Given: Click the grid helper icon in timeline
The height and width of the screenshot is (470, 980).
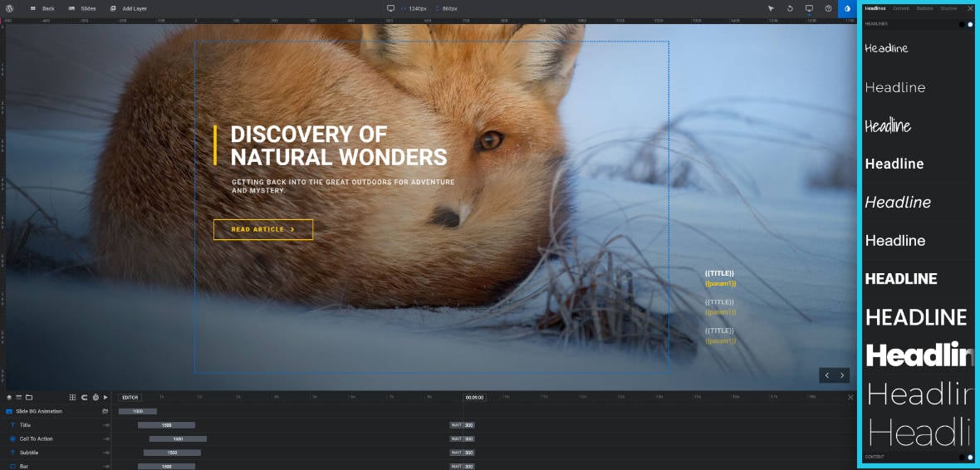Looking at the screenshot, I should (x=72, y=398).
